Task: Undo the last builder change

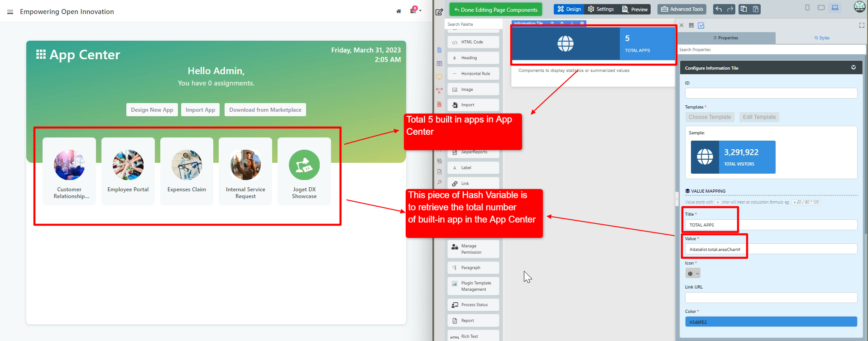Action: (x=719, y=9)
